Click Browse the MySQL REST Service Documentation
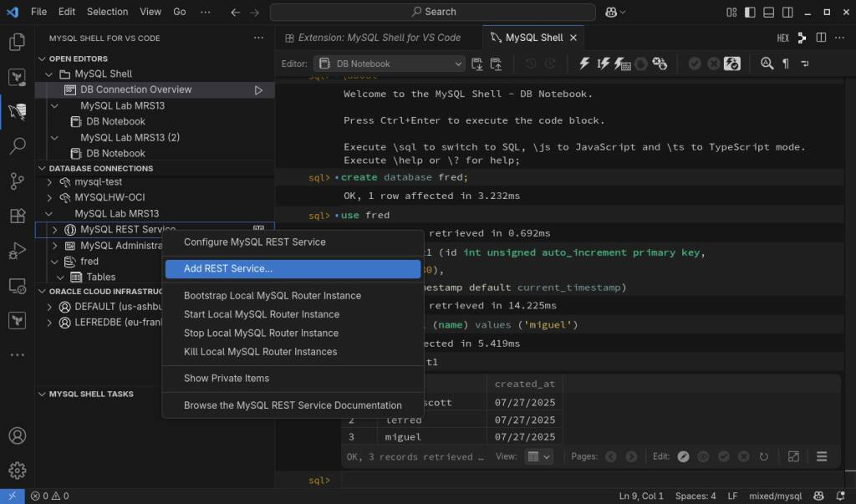Screen dimensions: 856x504 pyautogui.click(x=293, y=405)
